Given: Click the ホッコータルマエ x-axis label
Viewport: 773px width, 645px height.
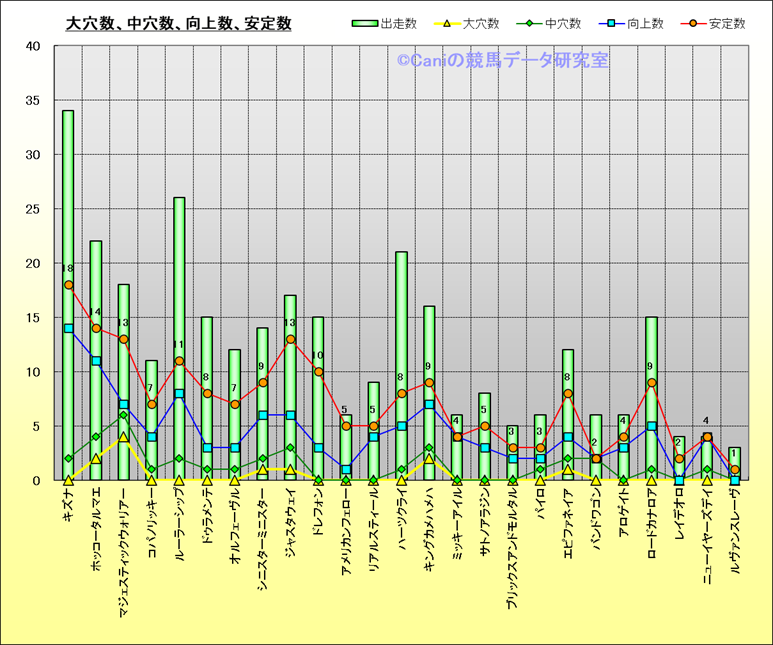Looking at the screenshot, I should (96, 530).
